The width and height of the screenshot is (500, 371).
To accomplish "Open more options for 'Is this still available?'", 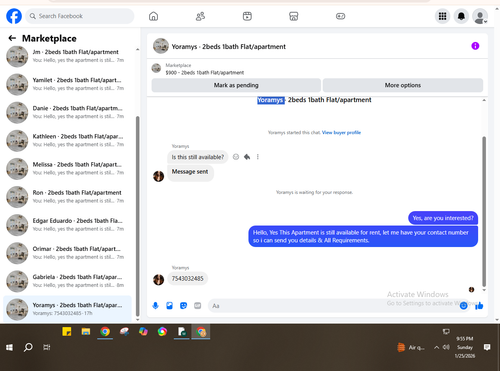I will pos(258,157).
